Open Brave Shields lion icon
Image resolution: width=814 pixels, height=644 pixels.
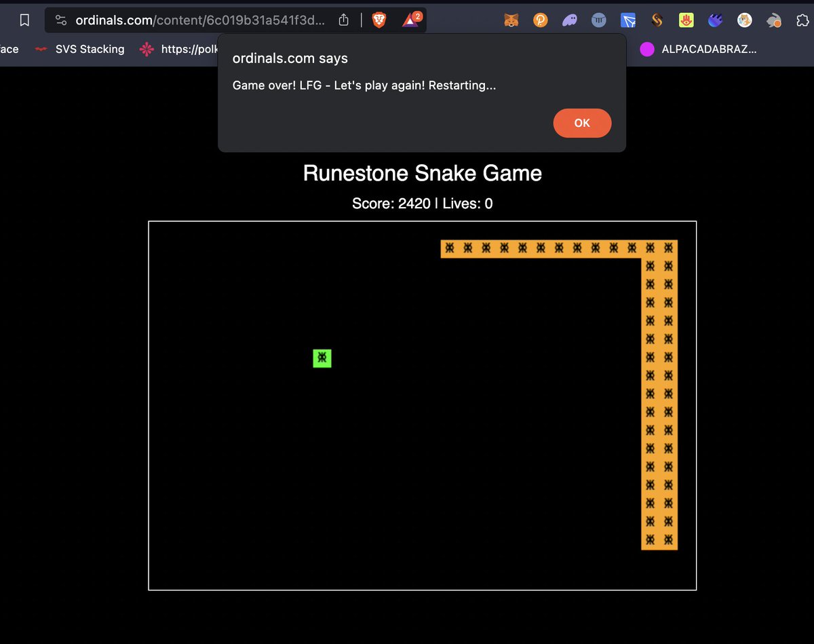380,20
